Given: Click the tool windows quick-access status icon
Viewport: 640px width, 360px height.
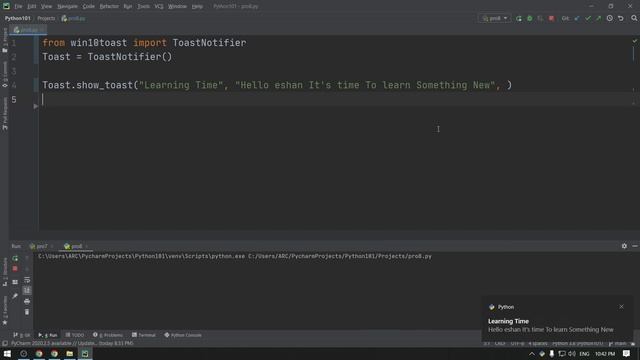Looking at the screenshot, I should pyautogui.click(x=4, y=343).
